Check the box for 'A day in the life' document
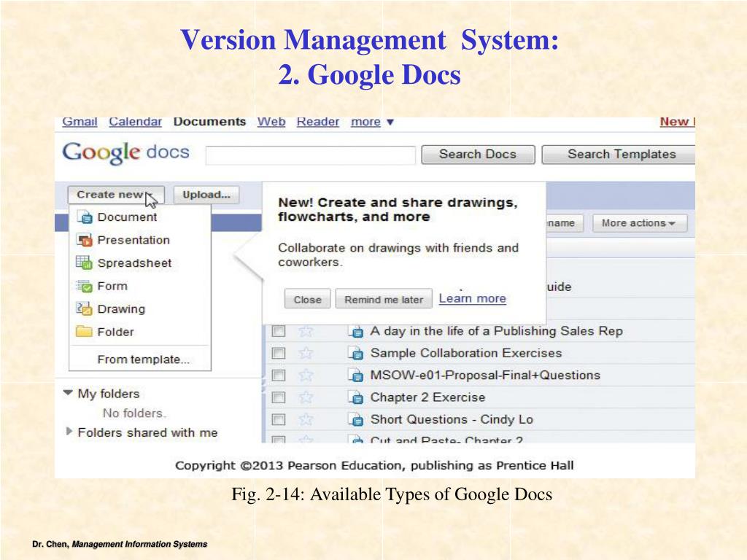This screenshot has width=747, height=560. coord(279,331)
